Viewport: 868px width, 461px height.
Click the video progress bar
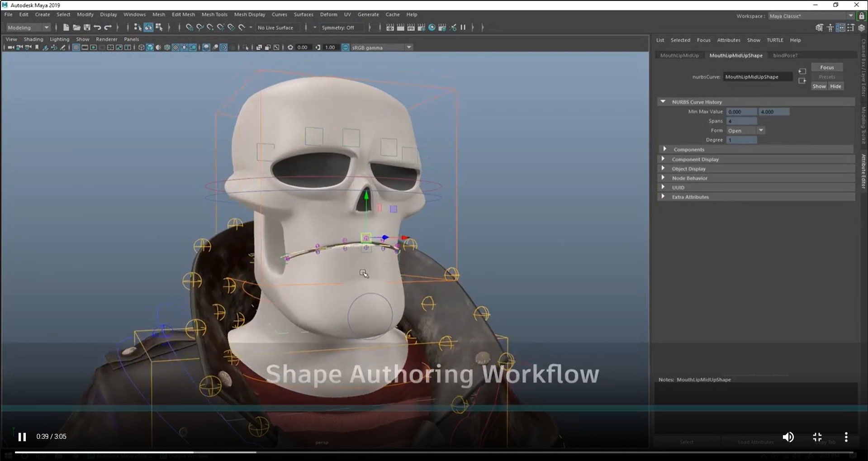click(434, 452)
